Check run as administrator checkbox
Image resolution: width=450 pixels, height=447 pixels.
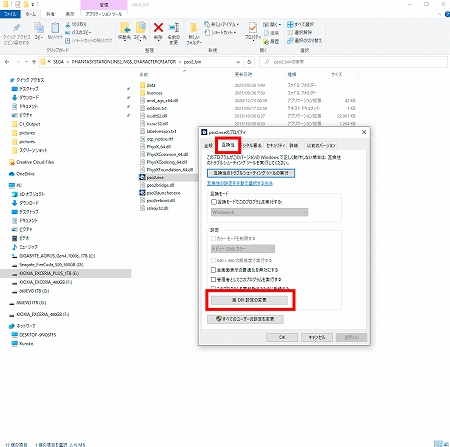[213, 279]
